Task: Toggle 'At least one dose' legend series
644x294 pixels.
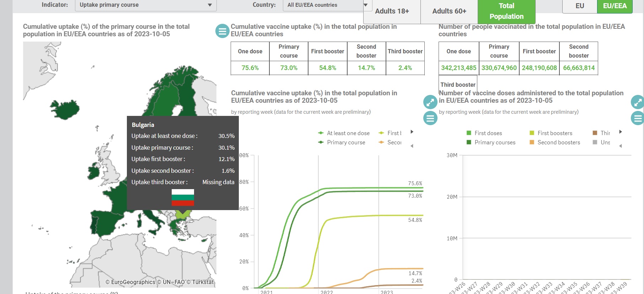Action: 344,133
